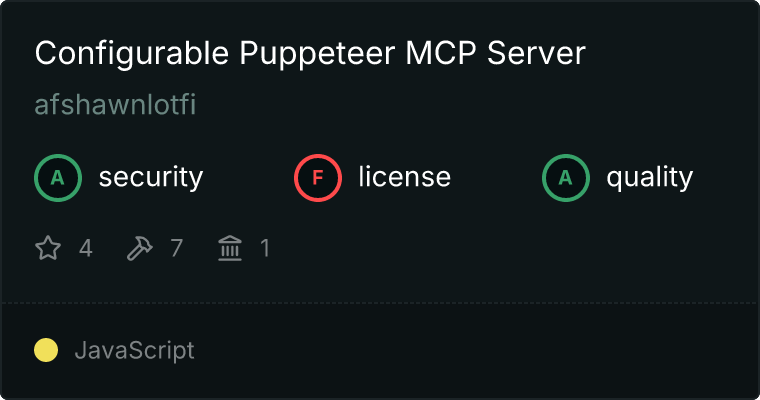Click the green A quality badge
Image resolution: width=760 pixels, height=400 pixels.
coord(566,178)
